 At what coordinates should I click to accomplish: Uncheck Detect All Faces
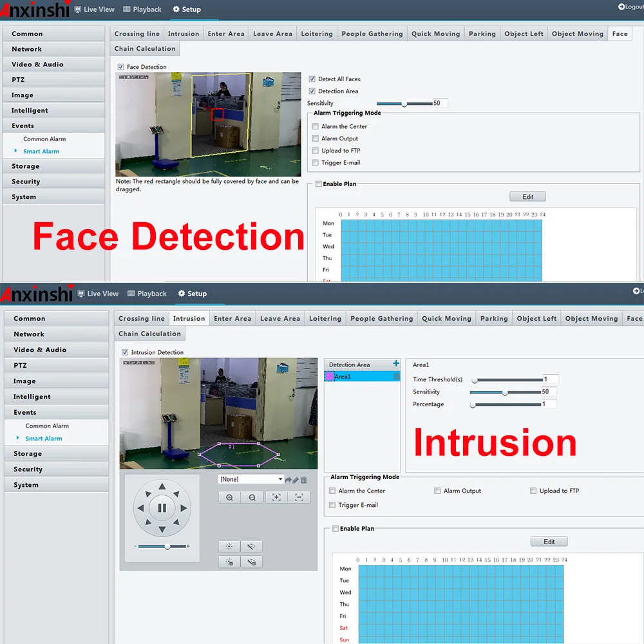(312, 79)
